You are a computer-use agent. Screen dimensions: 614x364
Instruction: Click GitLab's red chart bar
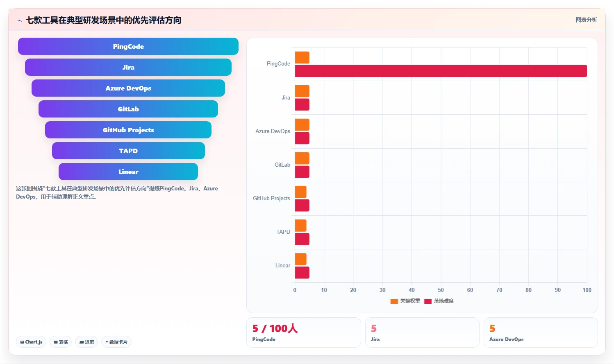[x=302, y=172]
